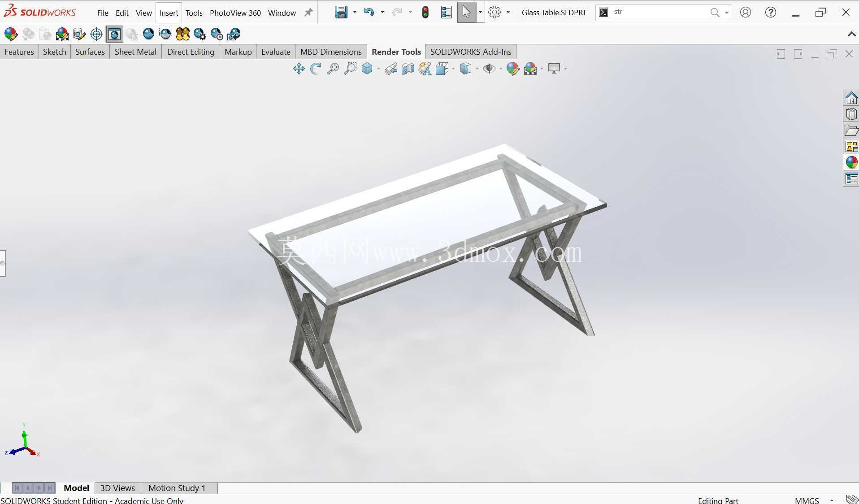Image resolution: width=859 pixels, height=504 pixels.
Task: Toggle the Select cursor tool
Action: coord(467,12)
